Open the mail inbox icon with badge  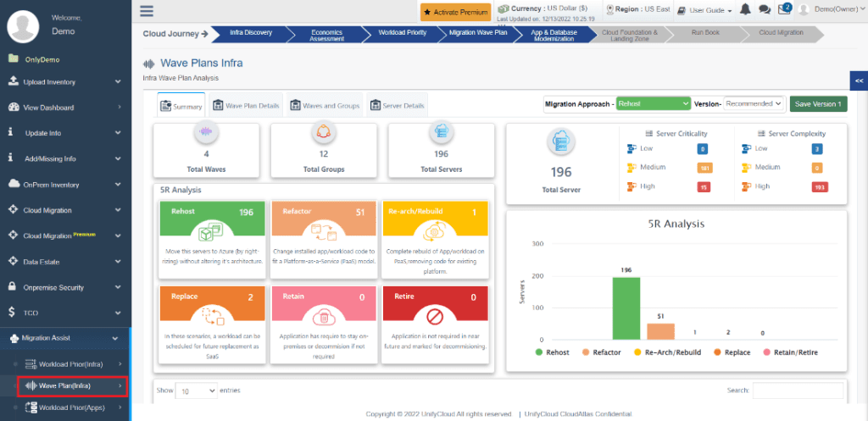[783, 9]
